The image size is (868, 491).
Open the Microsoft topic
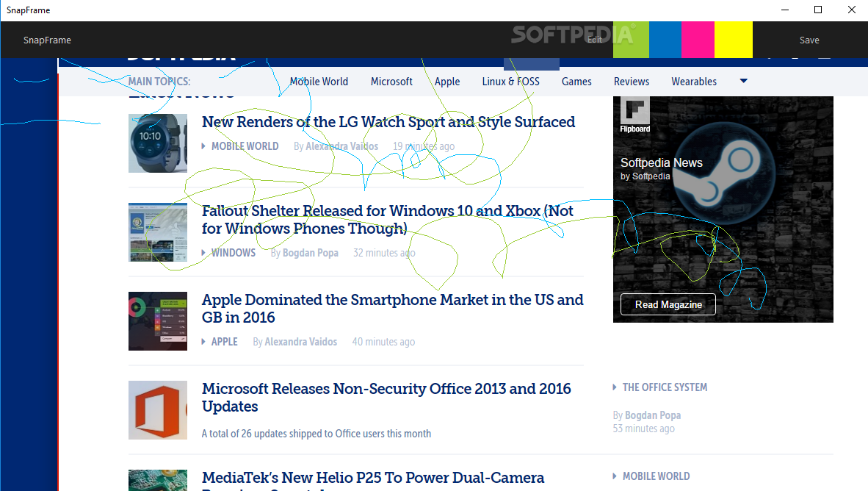point(391,82)
